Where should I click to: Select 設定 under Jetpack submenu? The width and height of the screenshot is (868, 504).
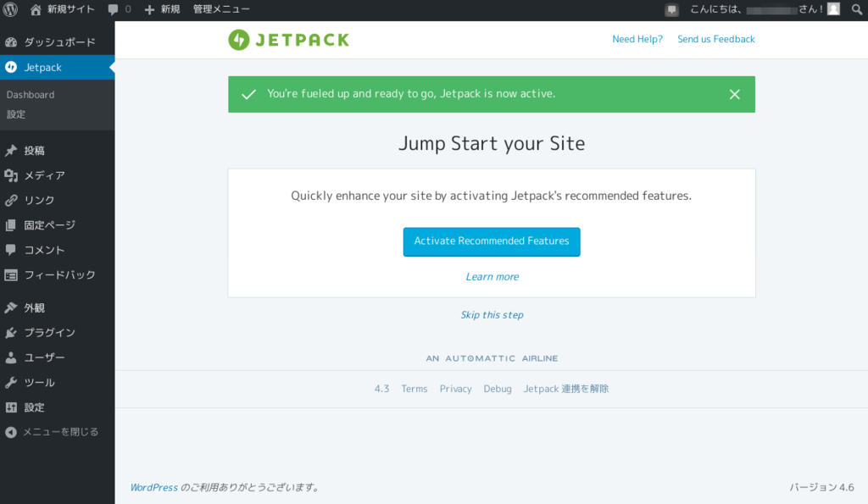point(16,114)
